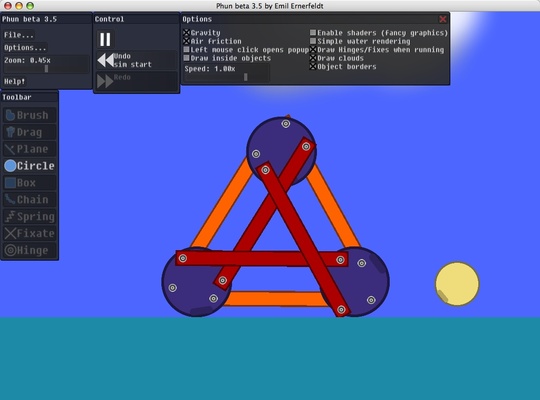This screenshot has width=540, height=400.
Task: Close the Options panel
Action: (x=443, y=19)
